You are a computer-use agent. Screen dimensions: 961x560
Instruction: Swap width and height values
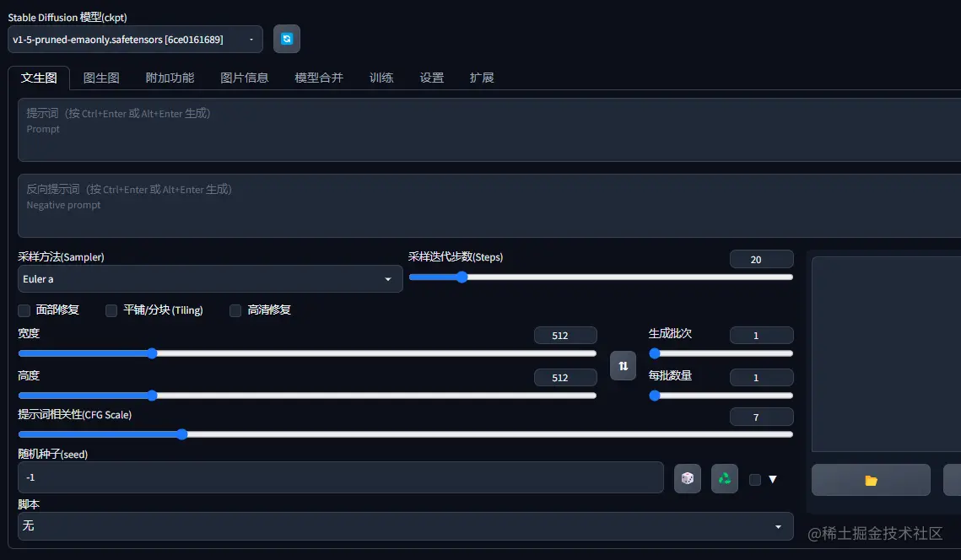pos(623,366)
